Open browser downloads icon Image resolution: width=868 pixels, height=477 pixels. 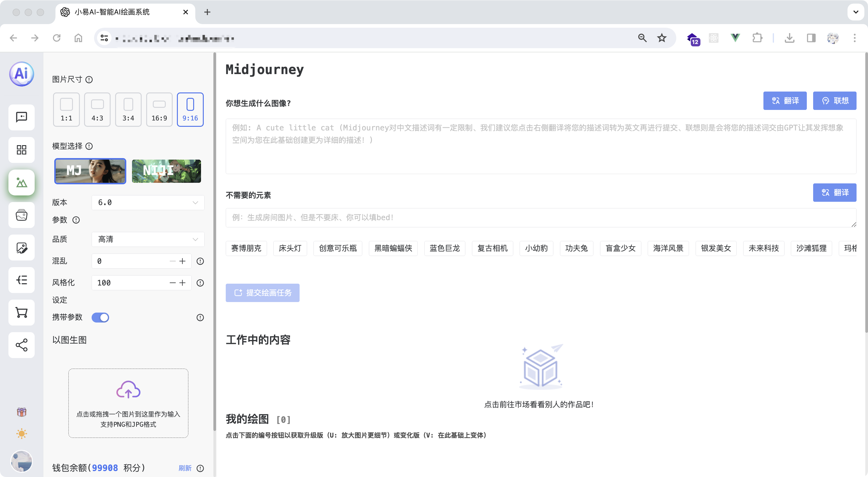tap(790, 38)
